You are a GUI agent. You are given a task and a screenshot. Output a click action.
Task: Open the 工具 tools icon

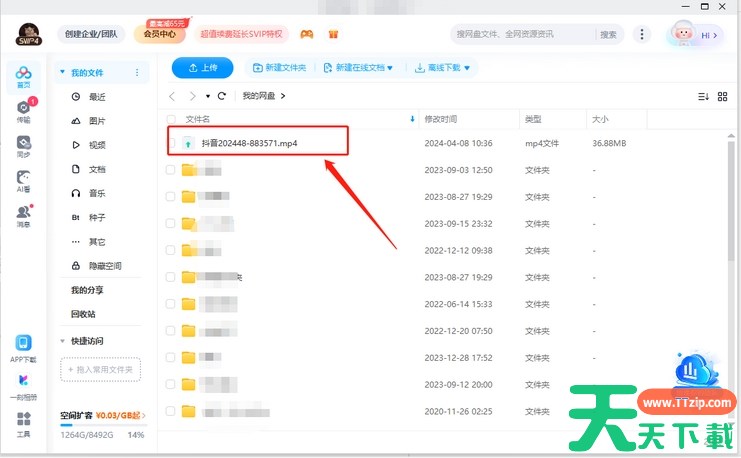23,425
